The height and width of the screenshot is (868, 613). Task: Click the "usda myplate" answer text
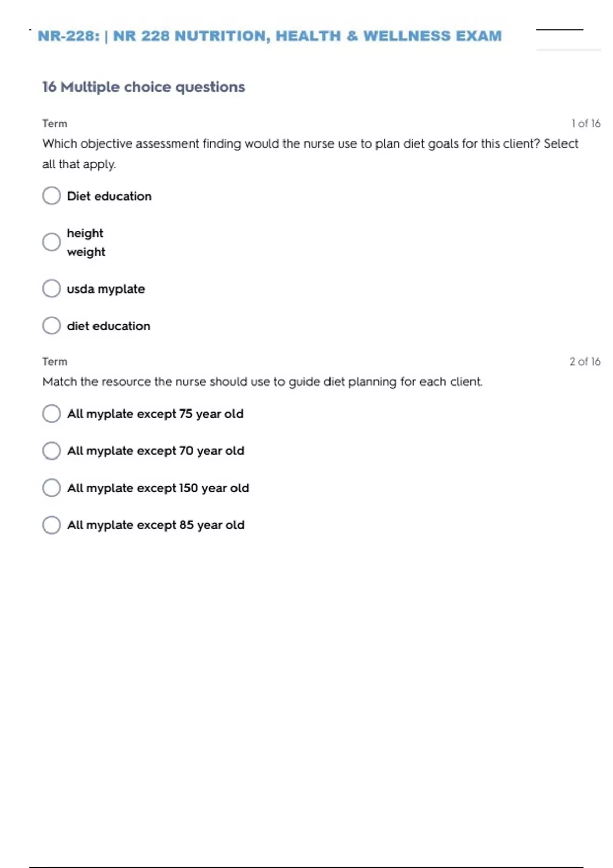click(x=106, y=289)
